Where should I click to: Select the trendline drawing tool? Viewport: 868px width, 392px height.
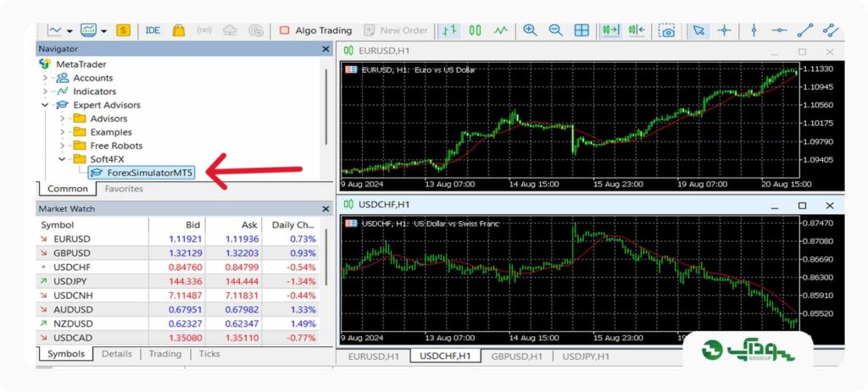tap(805, 30)
